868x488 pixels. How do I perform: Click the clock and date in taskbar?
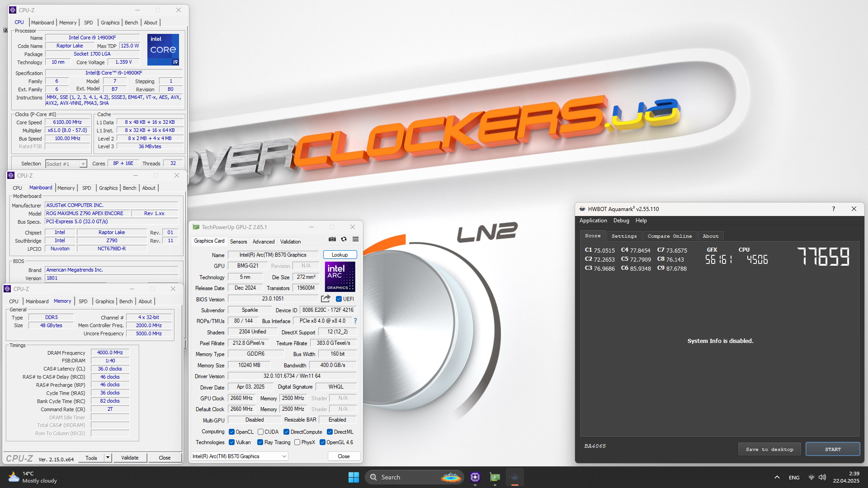[x=846, y=477]
